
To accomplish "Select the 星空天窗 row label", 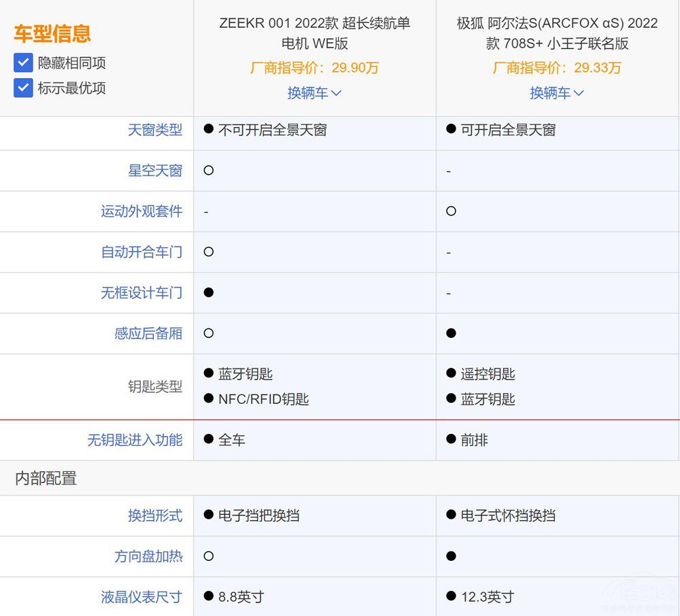I will click(156, 171).
